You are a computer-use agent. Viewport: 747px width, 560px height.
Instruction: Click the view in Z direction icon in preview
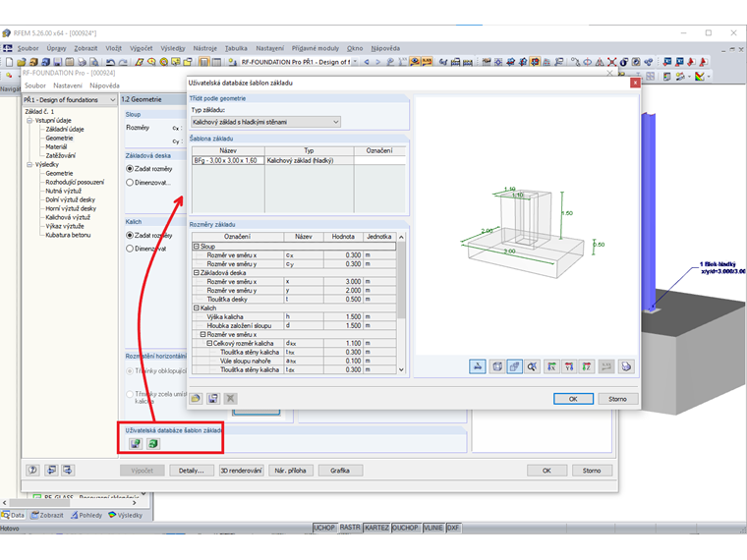coord(587,366)
